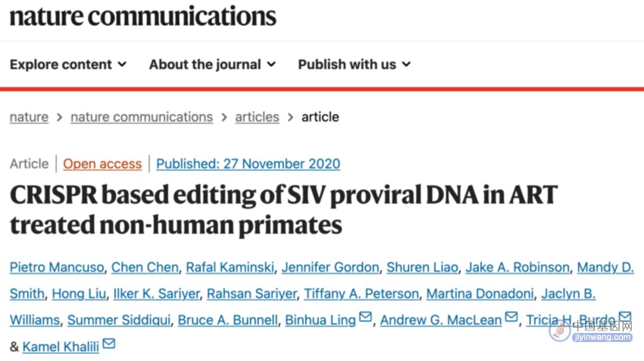Click the nature communications journal logo
The height and width of the screenshot is (361, 644).
[143, 17]
